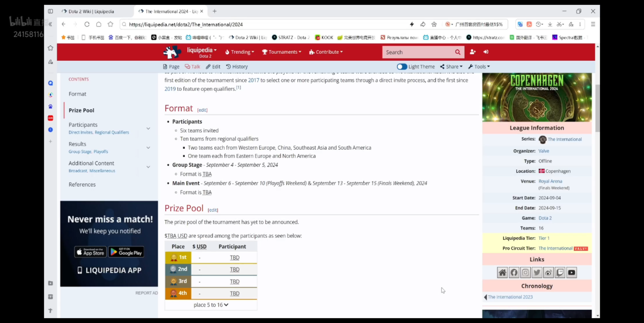The height and width of the screenshot is (323, 644).
Task: Click the home website icon in Links
Action: coord(502,272)
